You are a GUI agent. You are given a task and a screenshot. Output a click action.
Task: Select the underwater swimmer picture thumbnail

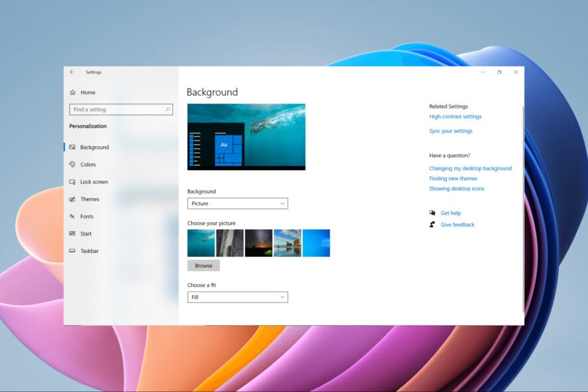(201, 243)
